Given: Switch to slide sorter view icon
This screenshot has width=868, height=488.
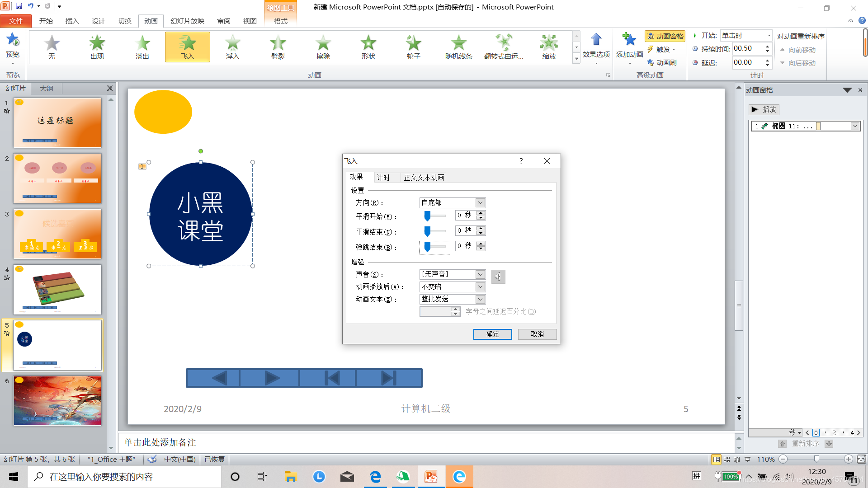Looking at the screenshot, I should (726, 460).
